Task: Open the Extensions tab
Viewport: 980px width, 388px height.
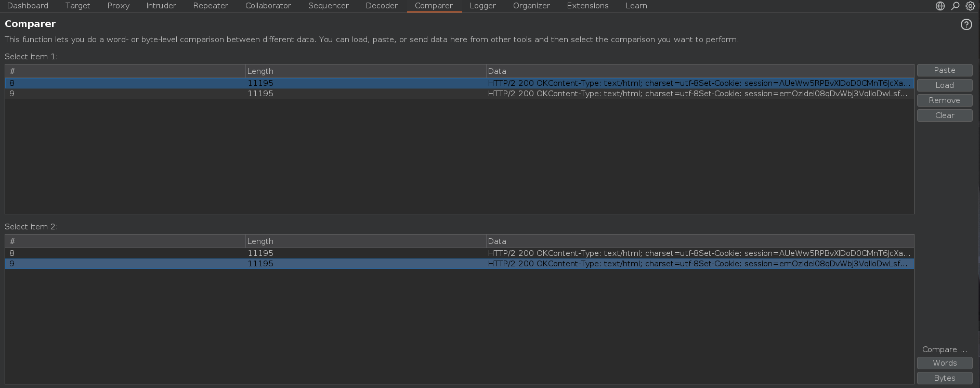Action: click(x=587, y=6)
